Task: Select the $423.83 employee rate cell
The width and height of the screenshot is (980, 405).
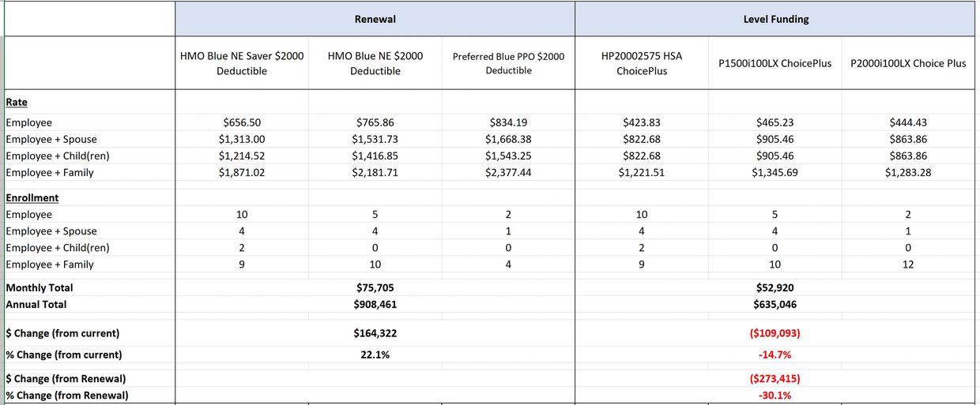Action: point(642,122)
